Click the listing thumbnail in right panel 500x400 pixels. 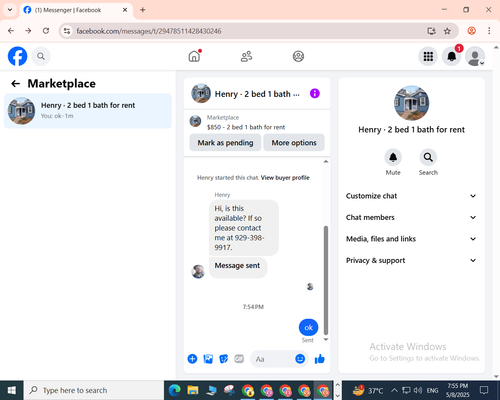[411, 103]
